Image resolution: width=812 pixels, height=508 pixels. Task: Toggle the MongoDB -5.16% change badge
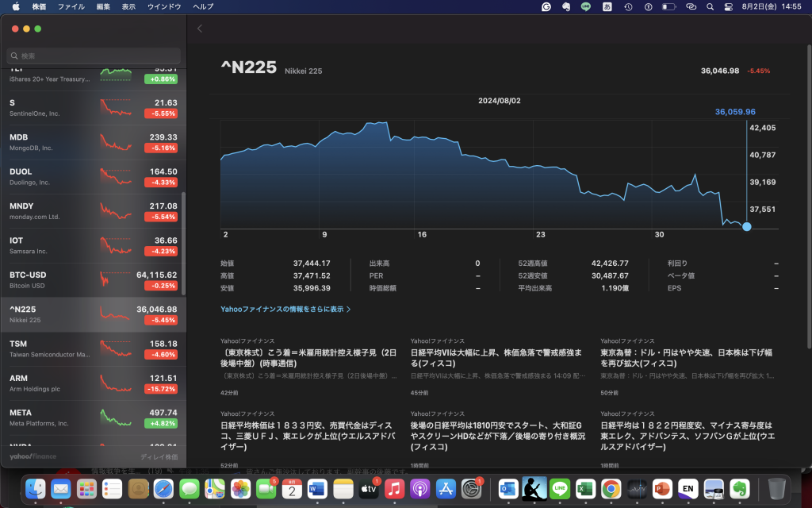click(160, 148)
